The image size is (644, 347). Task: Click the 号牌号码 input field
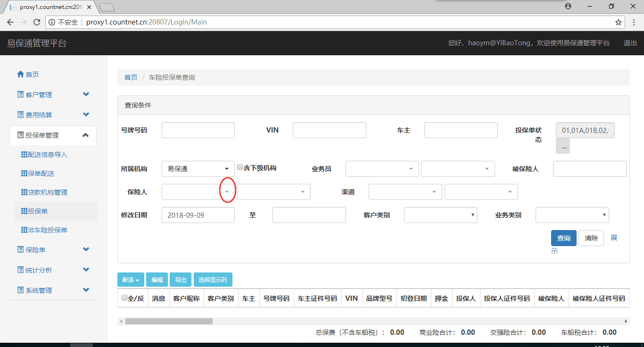tap(198, 130)
